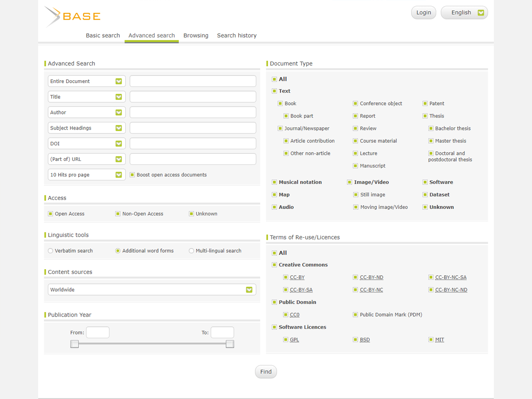Click the arrow icon on Entire Document field
The image size is (532, 399).
[118, 81]
